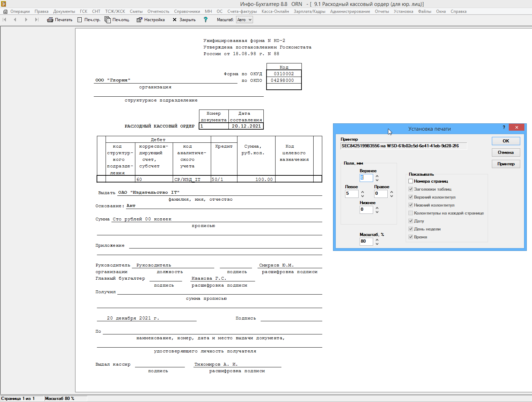This screenshot has height=402, width=532.
Task: Print current page with Печ.стр.
Action: 89,20
